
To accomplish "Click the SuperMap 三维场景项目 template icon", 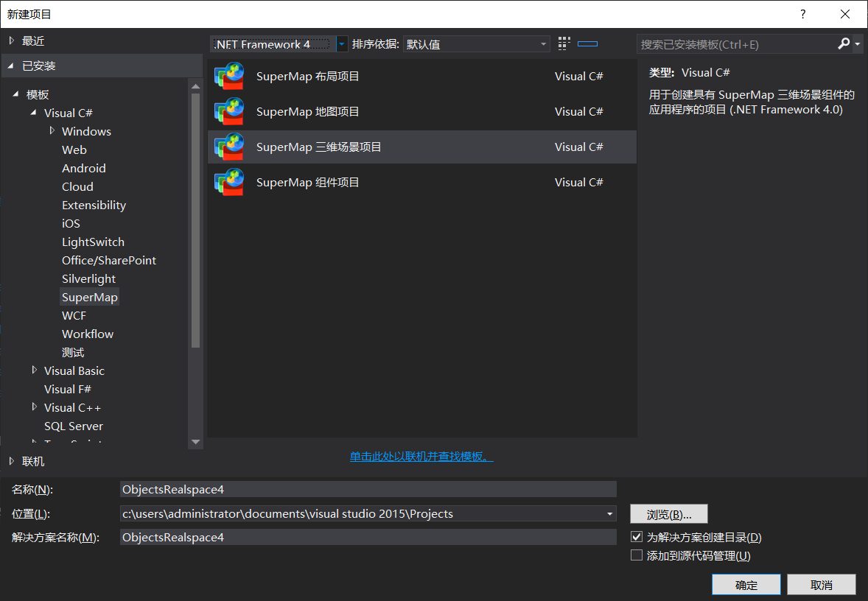I will click(229, 147).
